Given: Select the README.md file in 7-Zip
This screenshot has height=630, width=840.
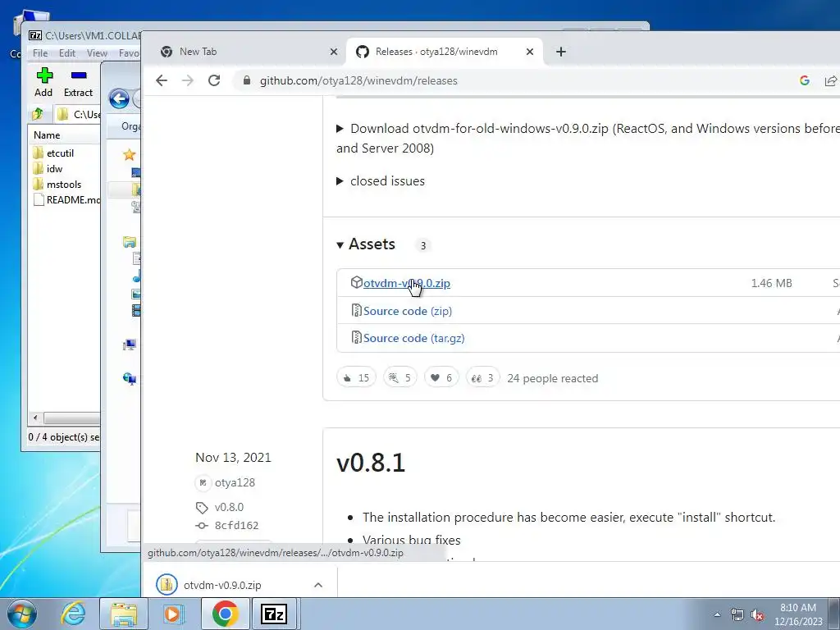Looking at the screenshot, I should click(x=66, y=200).
